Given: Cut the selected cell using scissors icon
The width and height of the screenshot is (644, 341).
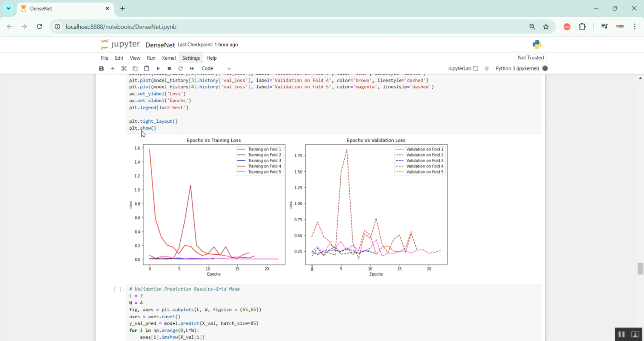Looking at the screenshot, I should [x=124, y=69].
